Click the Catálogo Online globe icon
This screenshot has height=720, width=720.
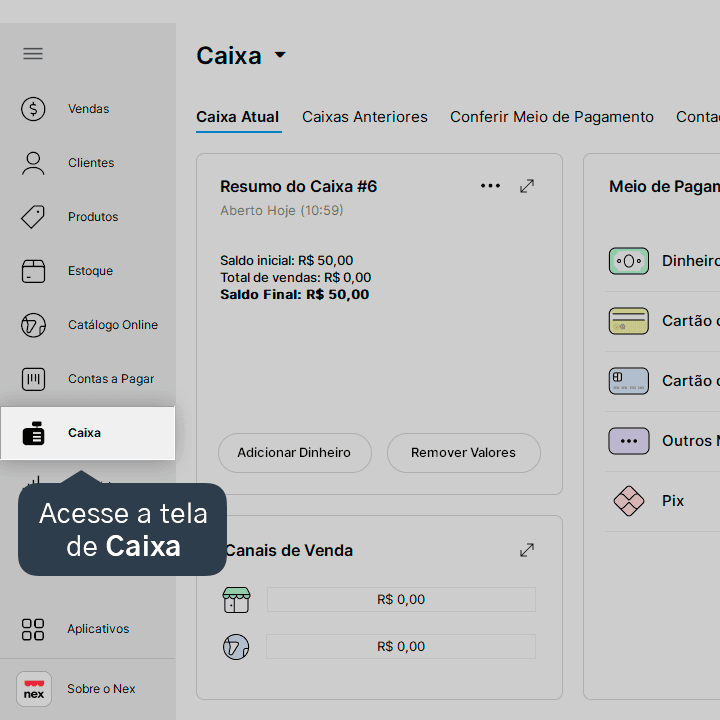click(33, 325)
